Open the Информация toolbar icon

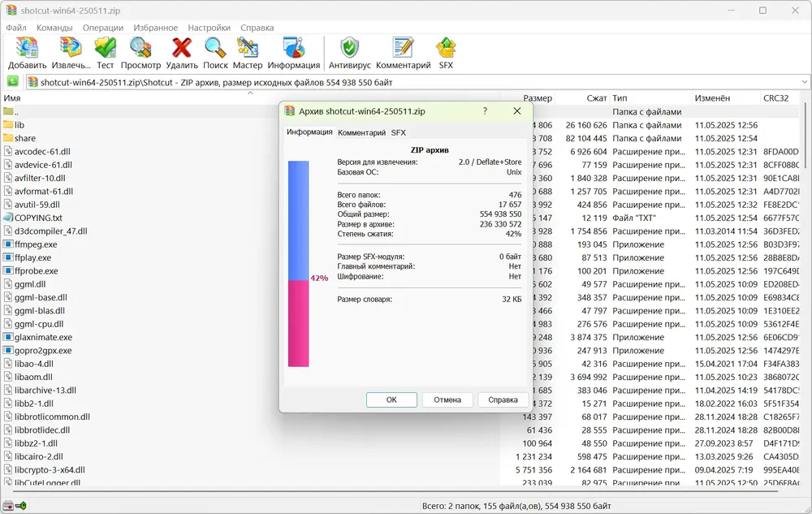(294, 48)
